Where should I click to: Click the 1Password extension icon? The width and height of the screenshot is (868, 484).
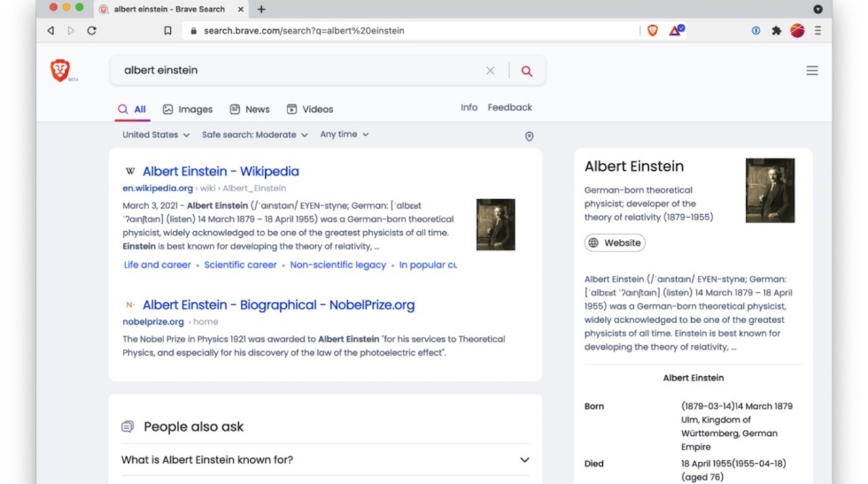tap(755, 31)
